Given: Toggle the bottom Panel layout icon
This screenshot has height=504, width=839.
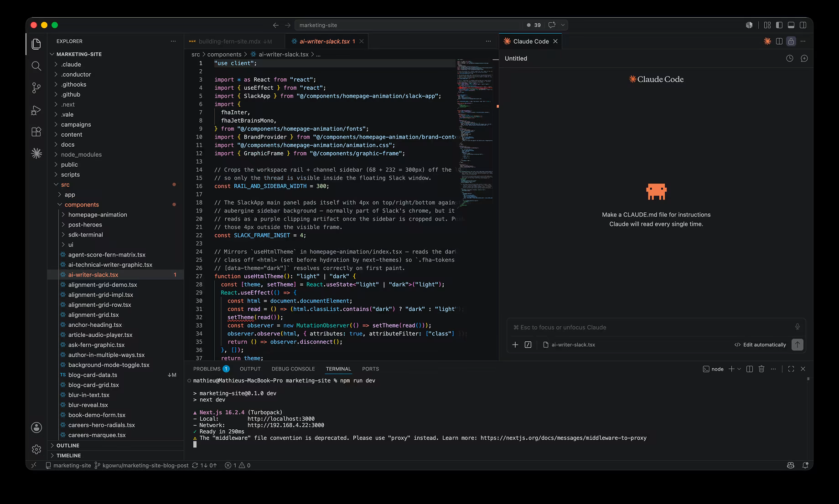Looking at the screenshot, I should [x=791, y=25].
